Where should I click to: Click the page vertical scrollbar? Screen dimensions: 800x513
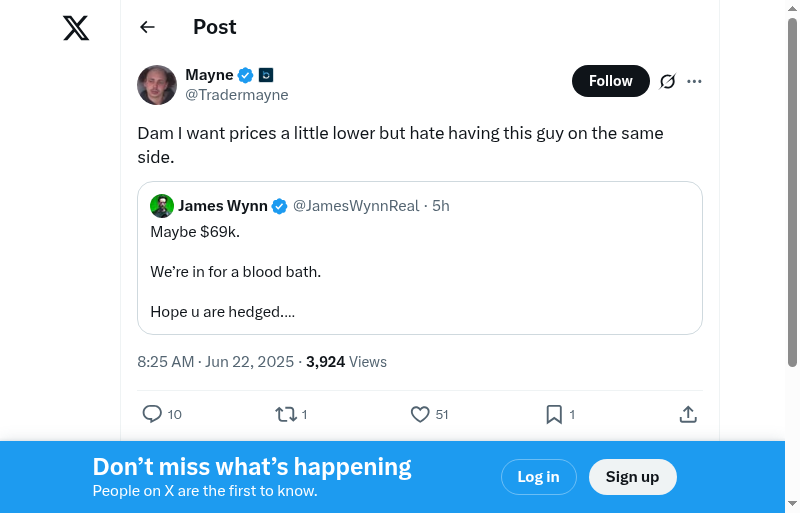792,200
